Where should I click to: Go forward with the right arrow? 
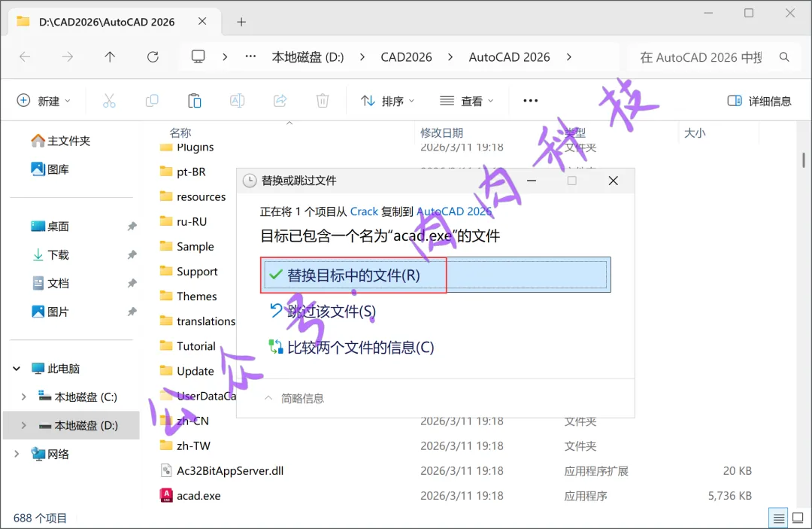(68, 57)
